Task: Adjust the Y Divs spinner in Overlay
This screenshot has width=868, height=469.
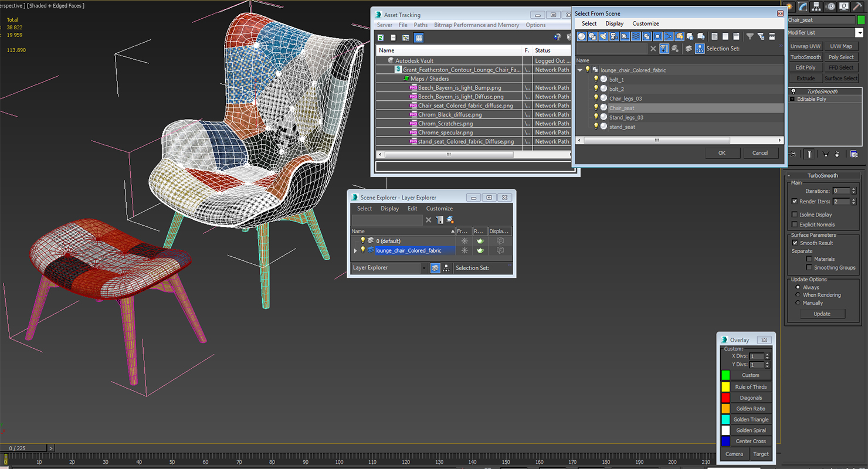Action: 767,365
